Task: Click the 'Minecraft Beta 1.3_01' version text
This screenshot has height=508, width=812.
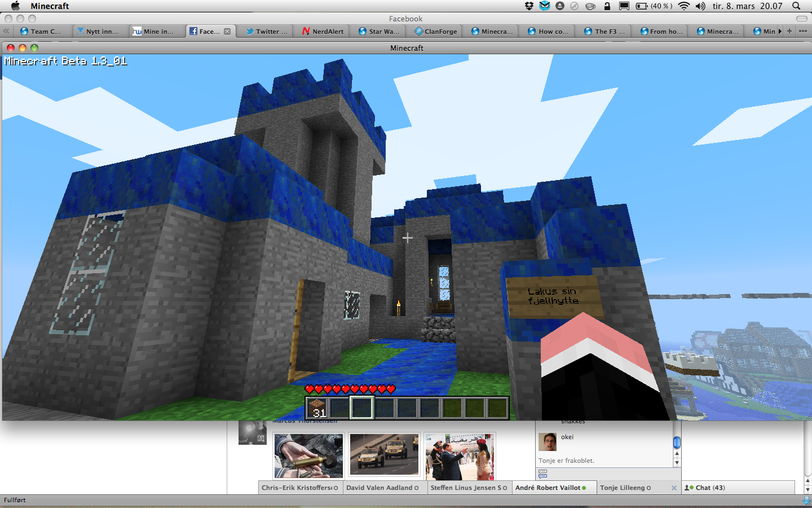Action: (x=66, y=61)
